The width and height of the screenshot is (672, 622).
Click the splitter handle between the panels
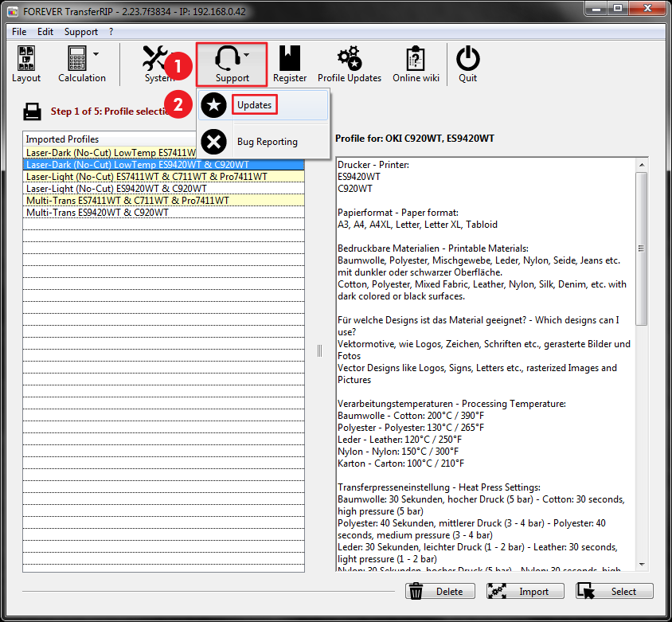pyautogui.click(x=320, y=350)
